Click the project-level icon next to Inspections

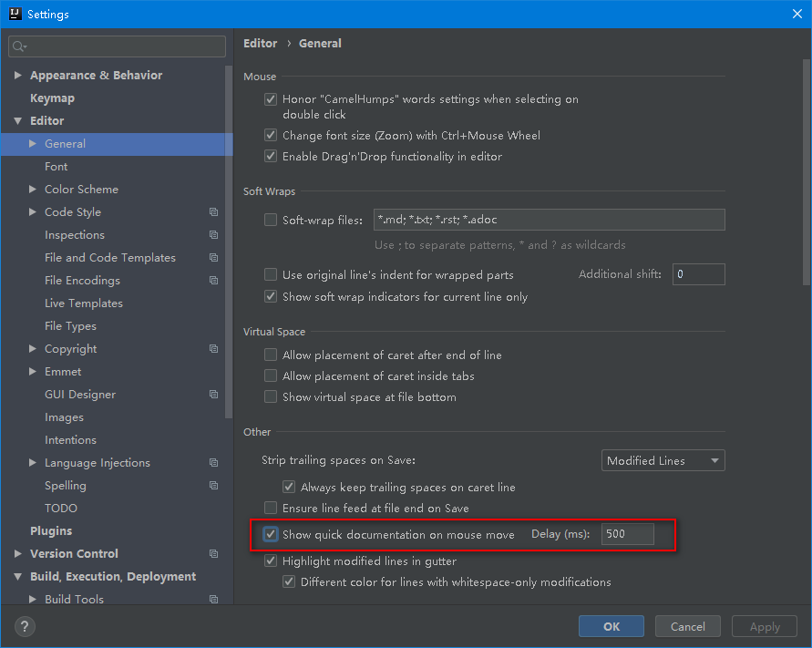(213, 234)
